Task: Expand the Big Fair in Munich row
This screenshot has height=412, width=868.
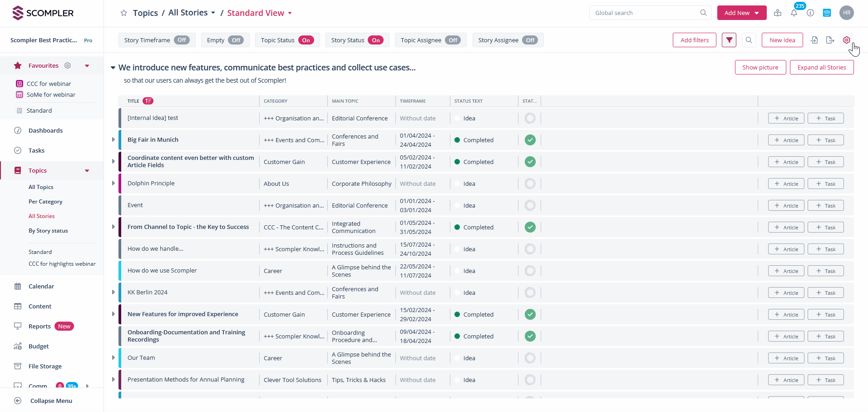Action: click(113, 139)
